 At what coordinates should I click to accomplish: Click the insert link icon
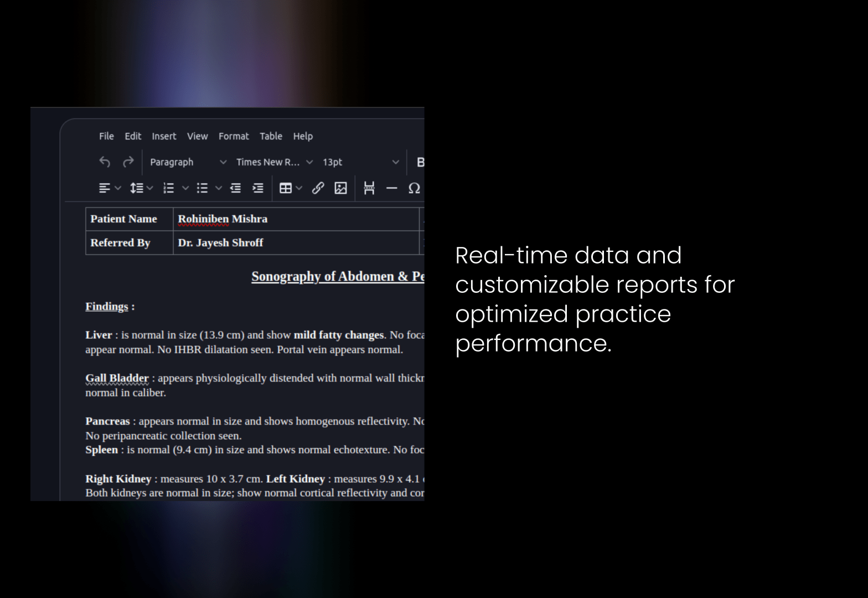click(318, 188)
